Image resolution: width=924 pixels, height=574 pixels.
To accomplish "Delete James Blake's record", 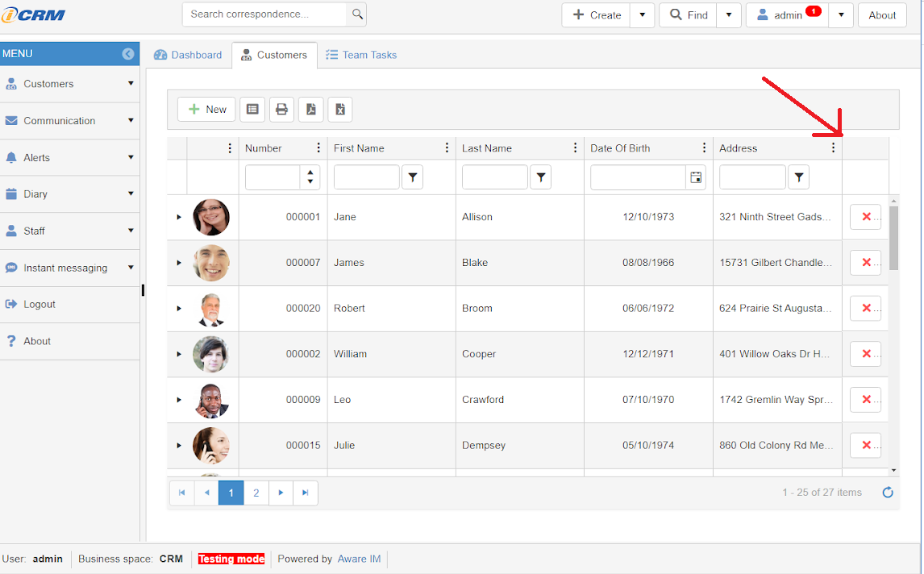I will pyautogui.click(x=866, y=262).
